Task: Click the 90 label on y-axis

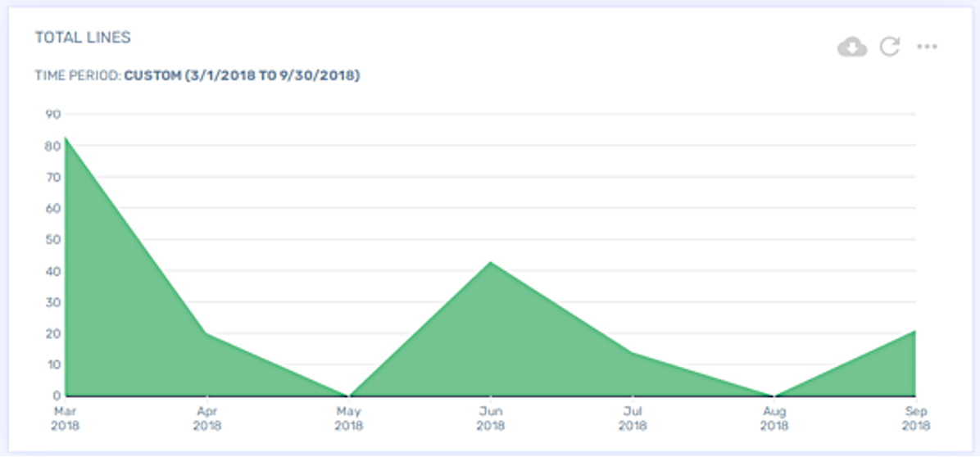Action: 52,114
